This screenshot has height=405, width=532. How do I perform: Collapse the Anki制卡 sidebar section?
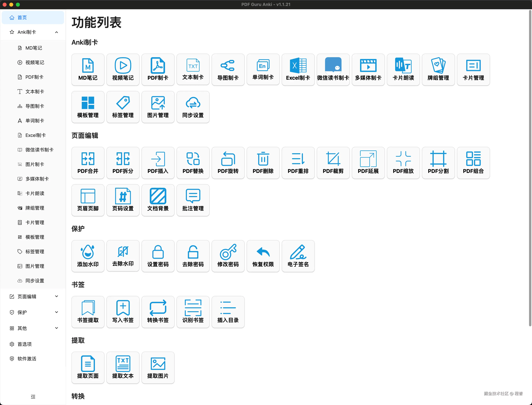[33, 32]
